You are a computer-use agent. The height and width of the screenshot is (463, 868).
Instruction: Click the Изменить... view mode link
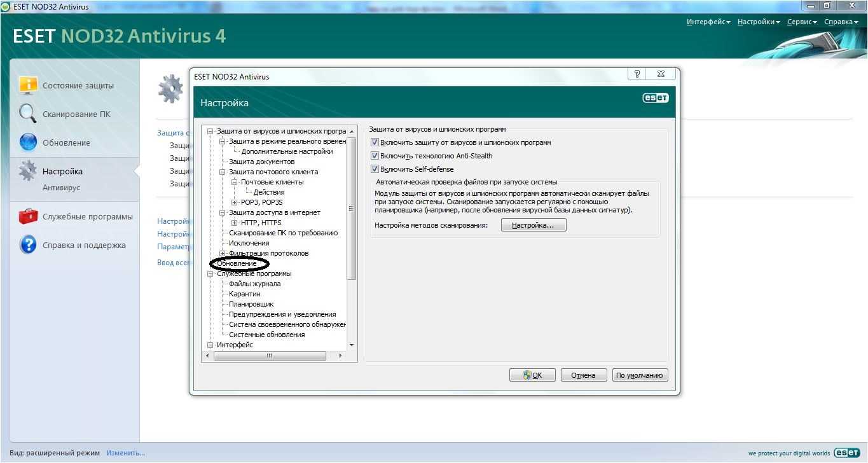(125, 453)
